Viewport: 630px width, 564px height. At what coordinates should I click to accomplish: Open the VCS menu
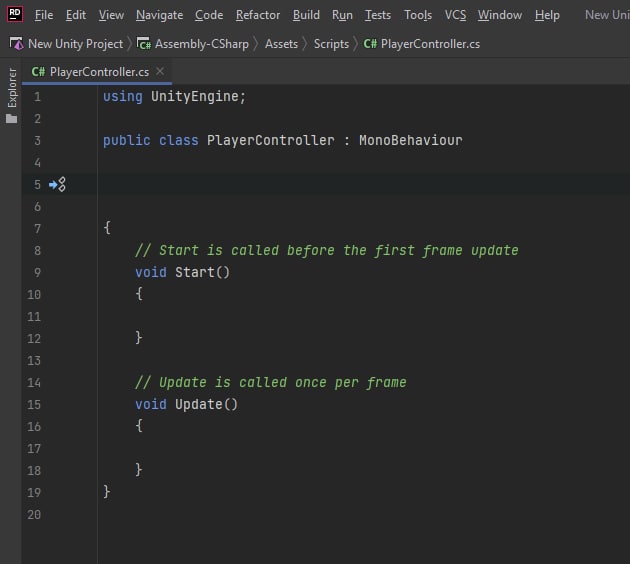[x=455, y=15]
